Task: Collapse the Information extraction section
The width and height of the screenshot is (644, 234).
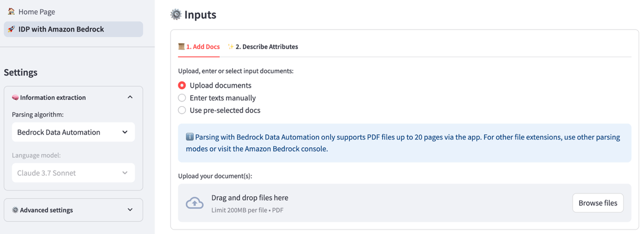Action: [130, 97]
